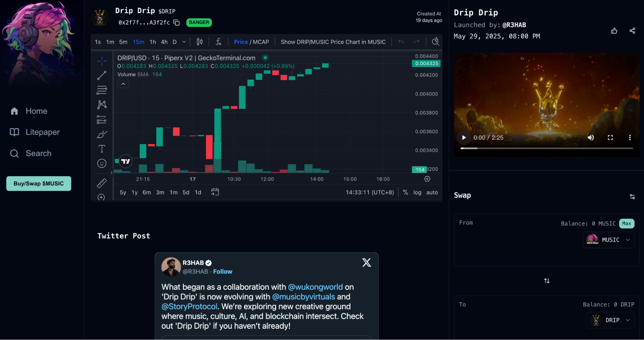
Task: Share the Drip Drip track
Action: point(632,31)
